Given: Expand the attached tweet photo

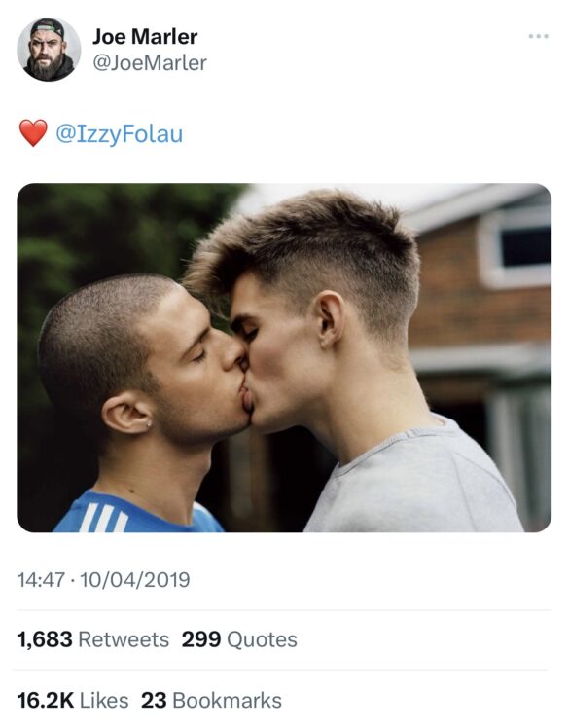Looking at the screenshot, I should click(284, 357).
